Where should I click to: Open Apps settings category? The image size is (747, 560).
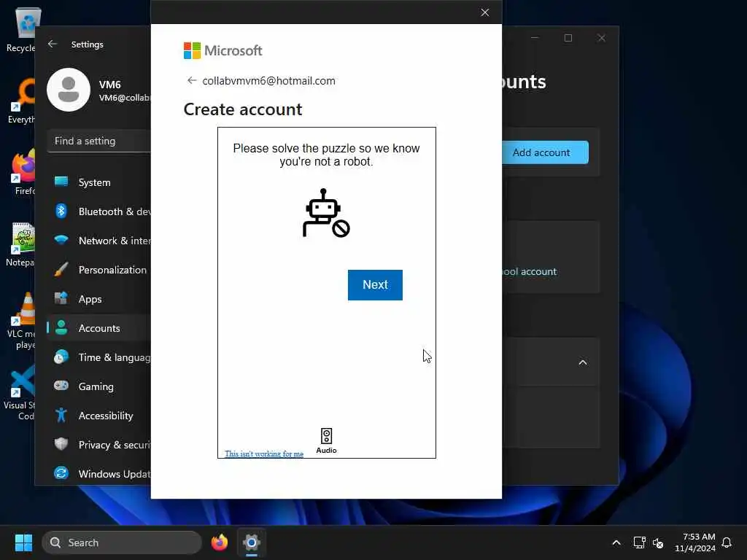click(x=98, y=299)
